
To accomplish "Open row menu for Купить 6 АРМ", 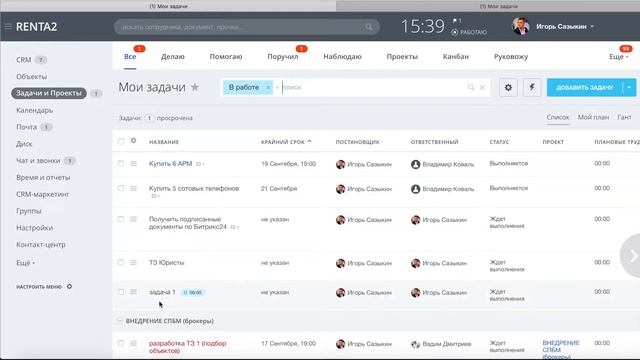I will [x=133, y=163].
